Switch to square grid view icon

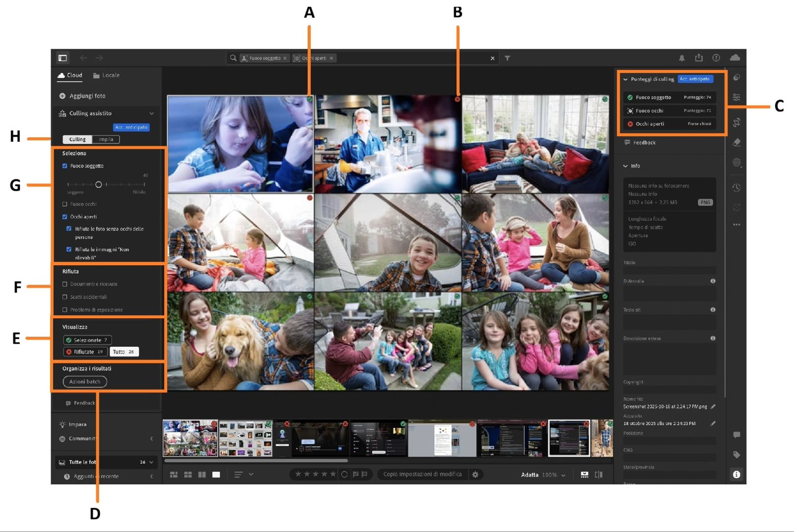pos(188,474)
